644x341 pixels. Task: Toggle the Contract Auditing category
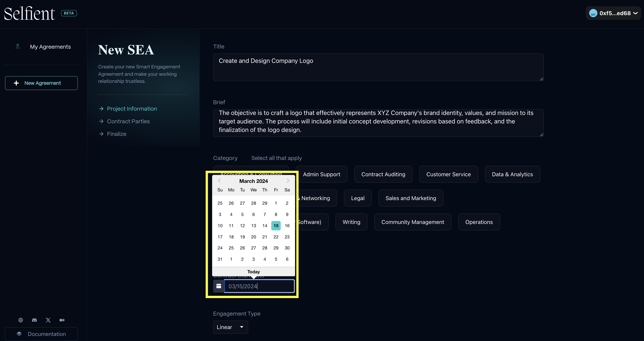tap(383, 174)
